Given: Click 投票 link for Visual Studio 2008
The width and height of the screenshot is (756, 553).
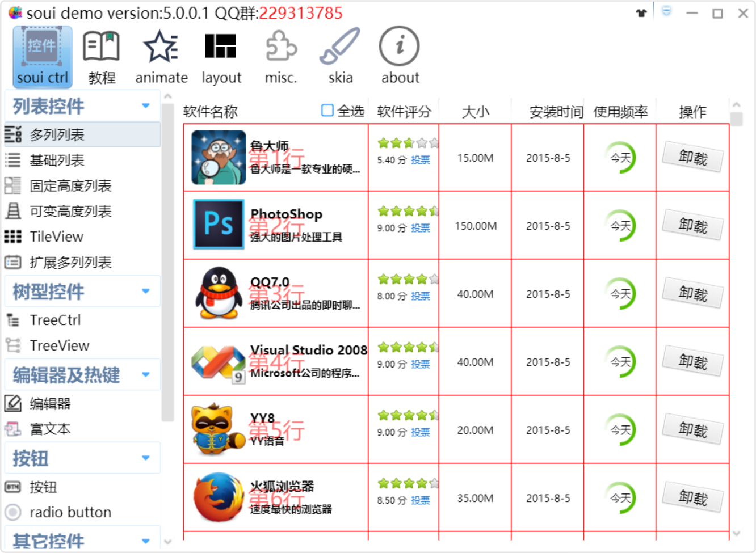Looking at the screenshot, I should coord(421,364).
